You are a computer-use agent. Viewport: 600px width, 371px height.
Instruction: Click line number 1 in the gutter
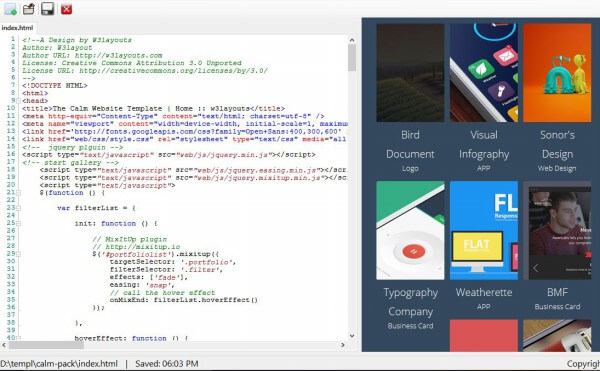tap(13, 39)
